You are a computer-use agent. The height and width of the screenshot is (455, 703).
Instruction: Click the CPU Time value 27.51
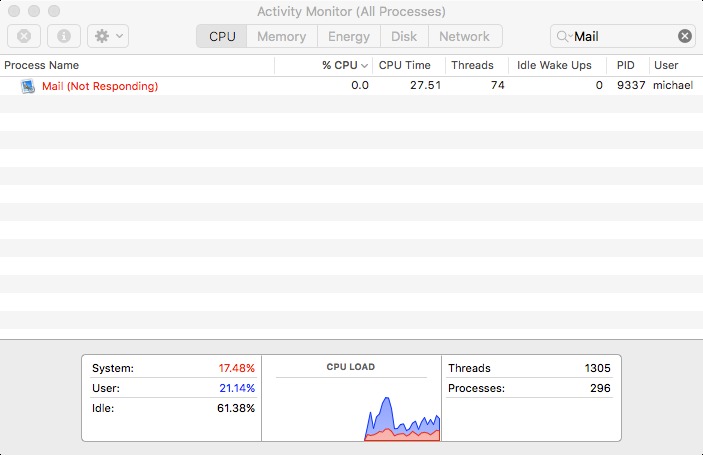pyautogui.click(x=425, y=85)
